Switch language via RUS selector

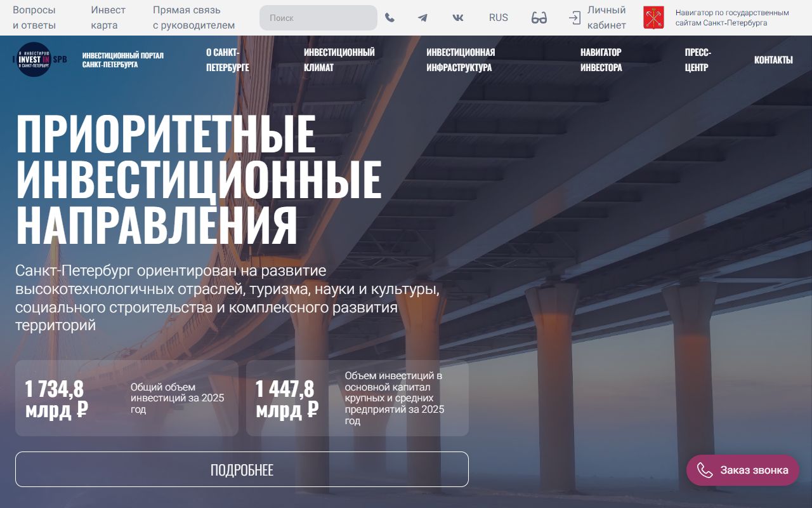point(499,18)
